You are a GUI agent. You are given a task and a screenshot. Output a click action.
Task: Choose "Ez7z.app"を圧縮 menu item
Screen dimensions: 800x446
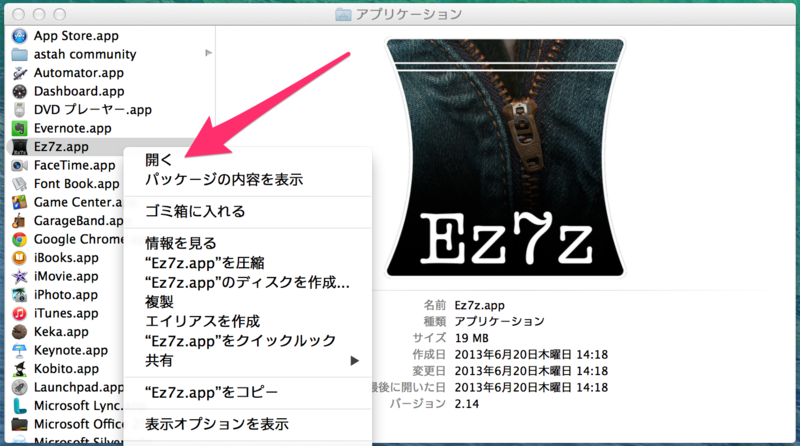(205, 263)
